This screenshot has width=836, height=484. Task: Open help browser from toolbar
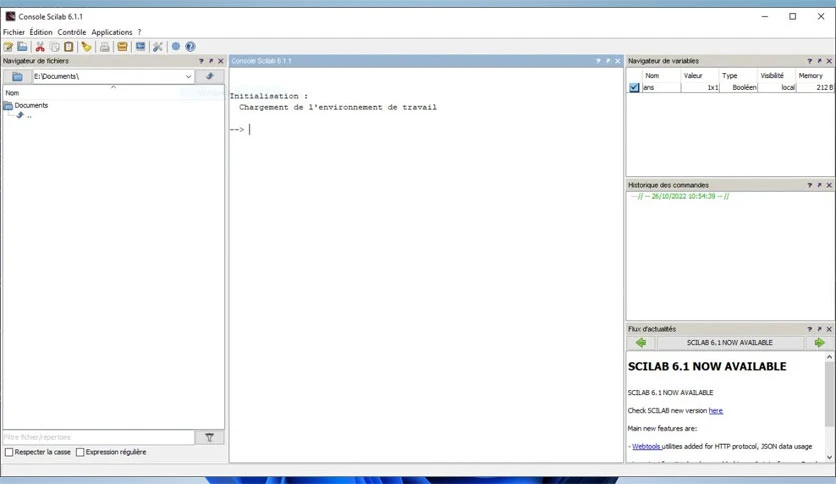(x=190, y=47)
